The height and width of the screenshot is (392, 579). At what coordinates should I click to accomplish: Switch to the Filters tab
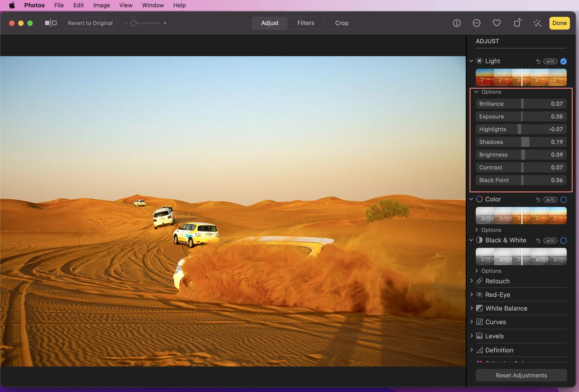306,23
